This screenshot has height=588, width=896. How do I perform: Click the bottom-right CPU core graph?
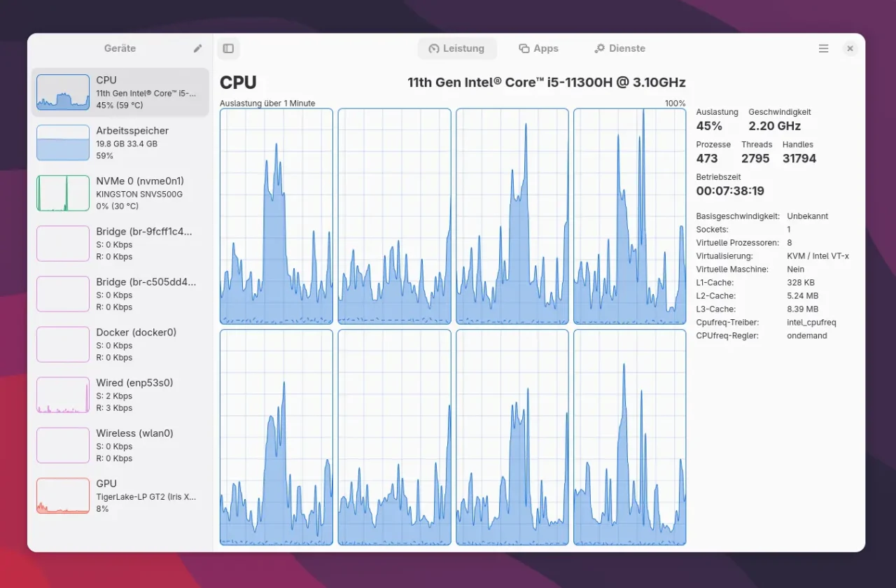coord(629,437)
